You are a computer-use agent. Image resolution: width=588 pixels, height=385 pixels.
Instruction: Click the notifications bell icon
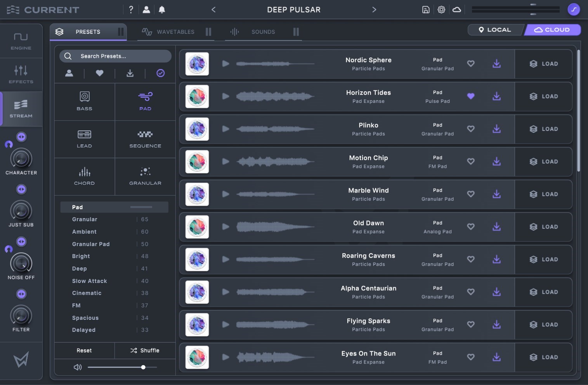tap(162, 10)
